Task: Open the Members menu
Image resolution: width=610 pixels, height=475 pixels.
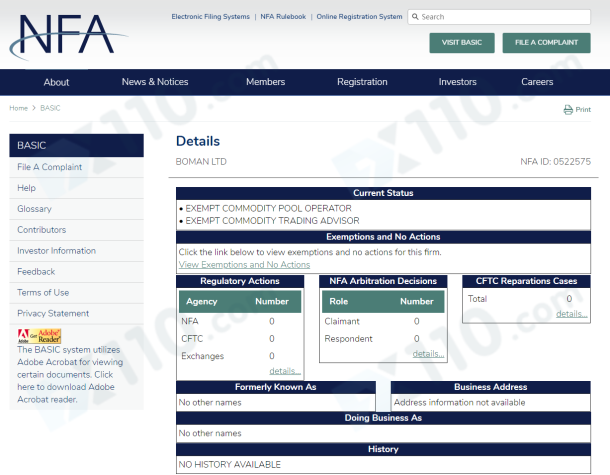Action: click(265, 82)
